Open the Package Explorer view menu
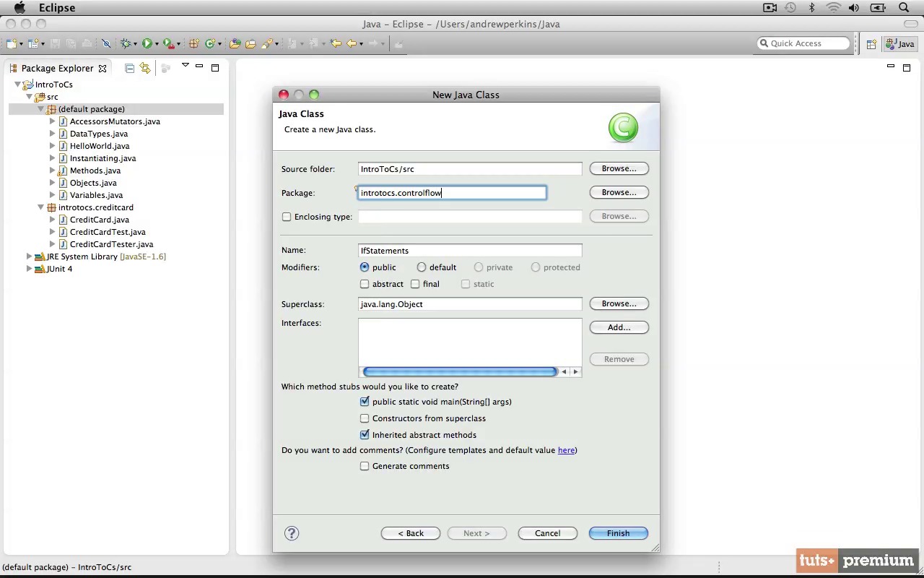The image size is (924, 578). tap(185, 66)
